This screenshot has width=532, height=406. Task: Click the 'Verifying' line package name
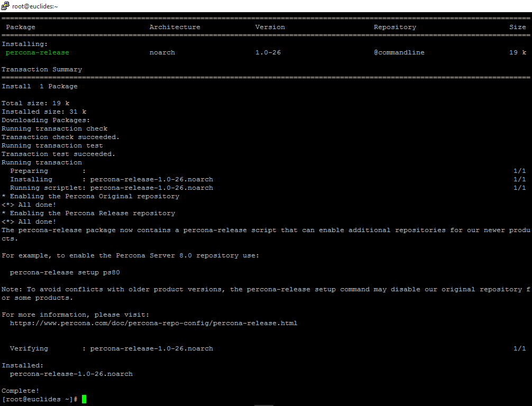152,348
